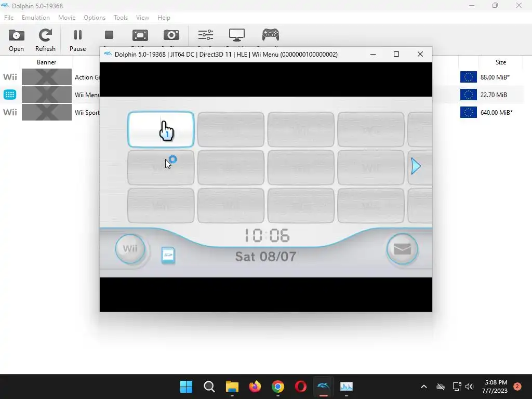
Task: Click the 10:06 clock display
Action: click(267, 235)
